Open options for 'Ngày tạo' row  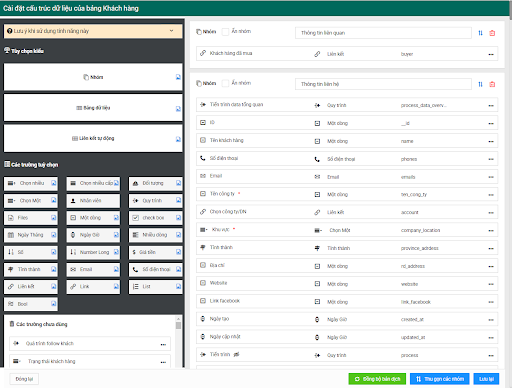tap(491, 320)
